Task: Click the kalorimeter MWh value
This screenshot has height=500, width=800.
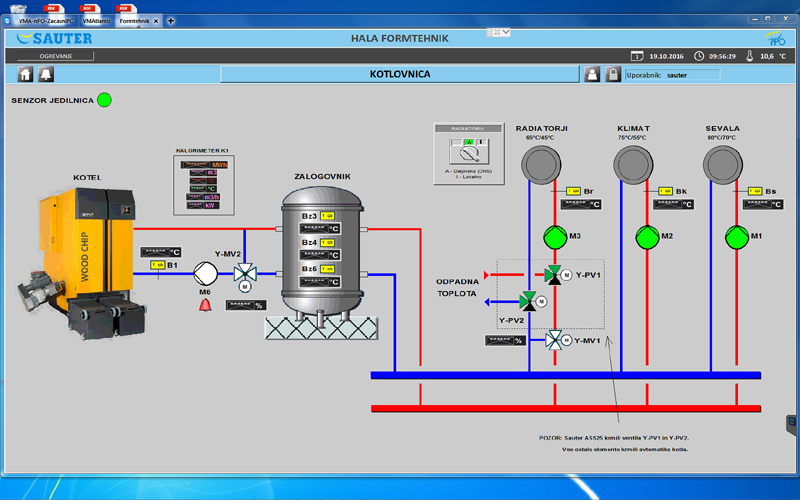Action: coord(204,164)
